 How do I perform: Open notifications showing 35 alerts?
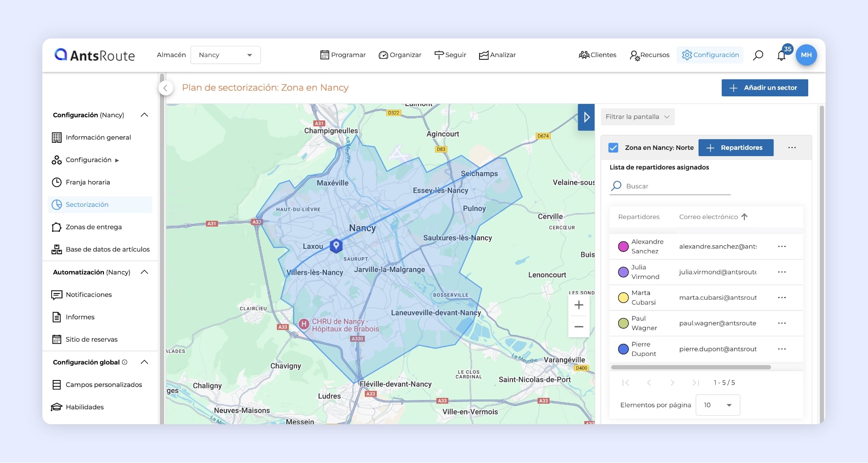781,55
